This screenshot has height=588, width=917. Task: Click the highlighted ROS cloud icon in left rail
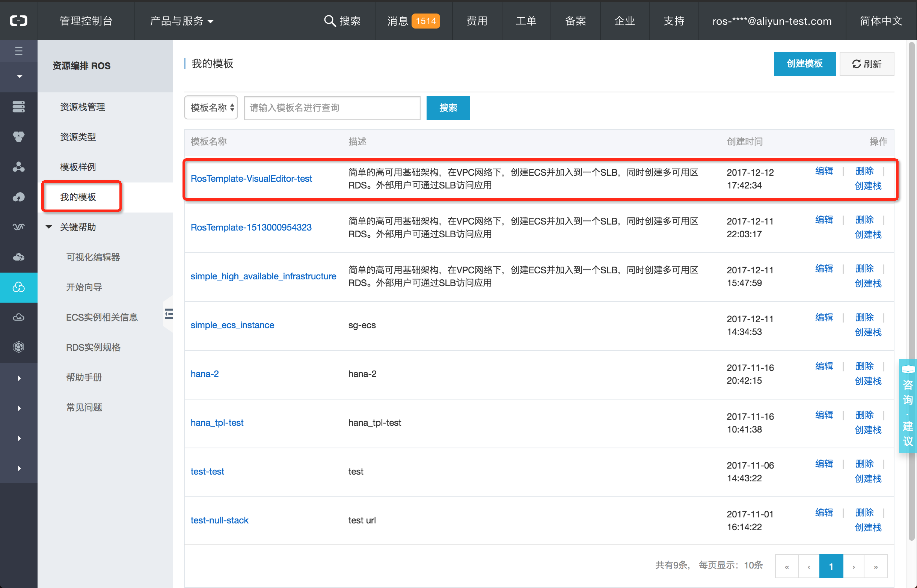pos(19,287)
